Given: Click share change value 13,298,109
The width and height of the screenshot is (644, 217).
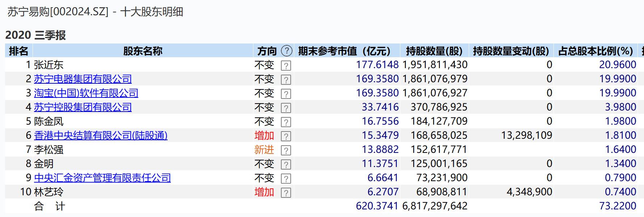Looking at the screenshot, I should click(527, 135).
